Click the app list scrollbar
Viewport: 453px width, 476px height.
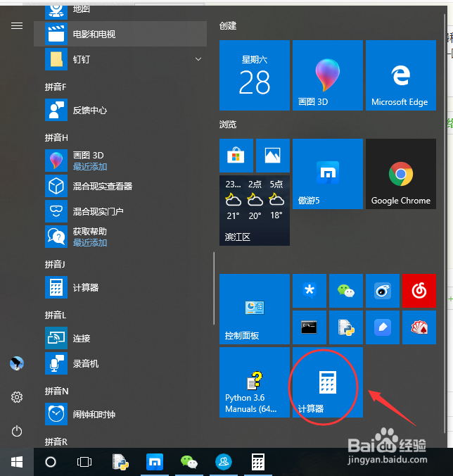click(214, 289)
